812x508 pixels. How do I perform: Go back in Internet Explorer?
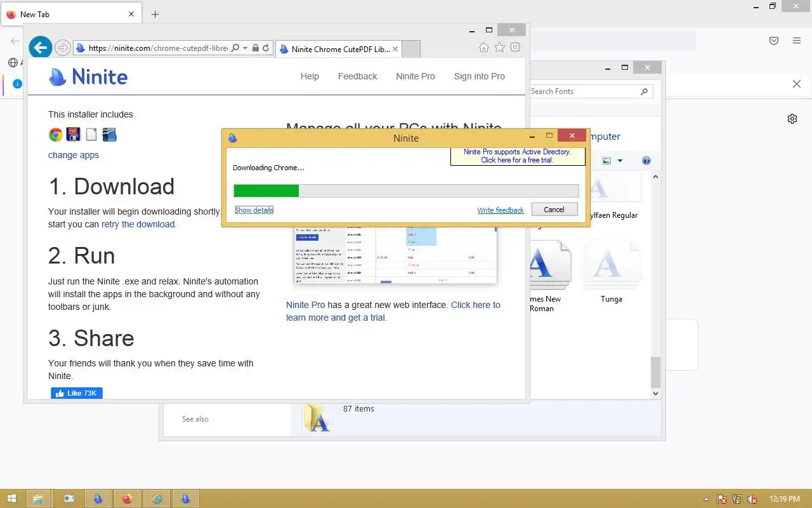[x=40, y=47]
